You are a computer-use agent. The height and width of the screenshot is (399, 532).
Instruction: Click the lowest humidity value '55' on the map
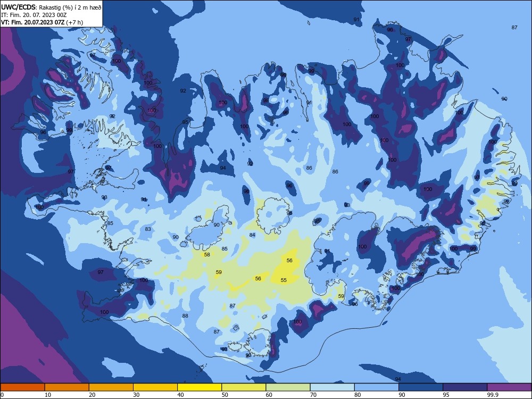[x=284, y=280]
